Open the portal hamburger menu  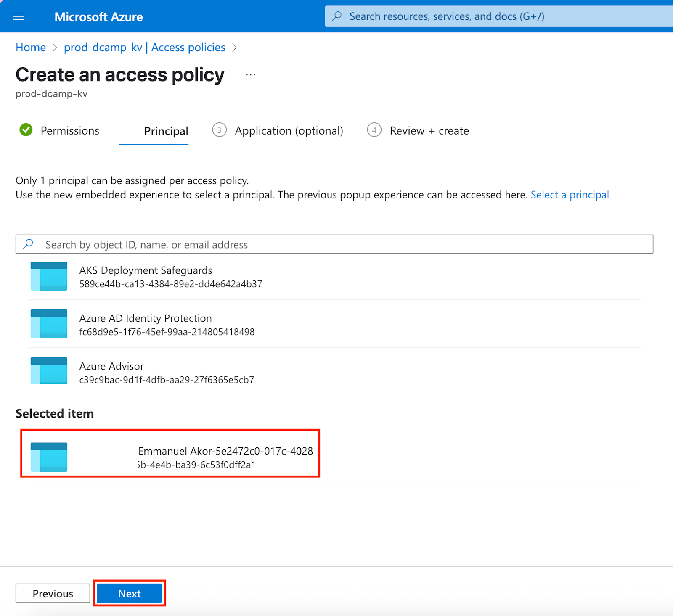tap(19, 16)
